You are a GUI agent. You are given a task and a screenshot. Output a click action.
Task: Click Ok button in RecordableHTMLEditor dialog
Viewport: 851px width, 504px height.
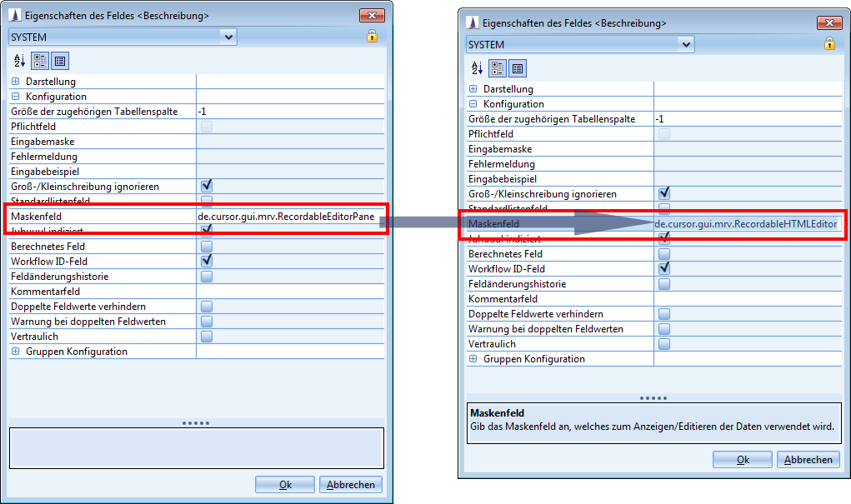coord(742,460)
